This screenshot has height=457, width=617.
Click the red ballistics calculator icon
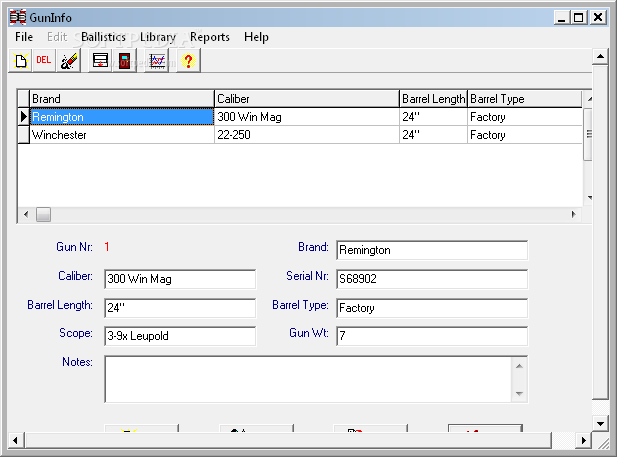click(124, 61)
